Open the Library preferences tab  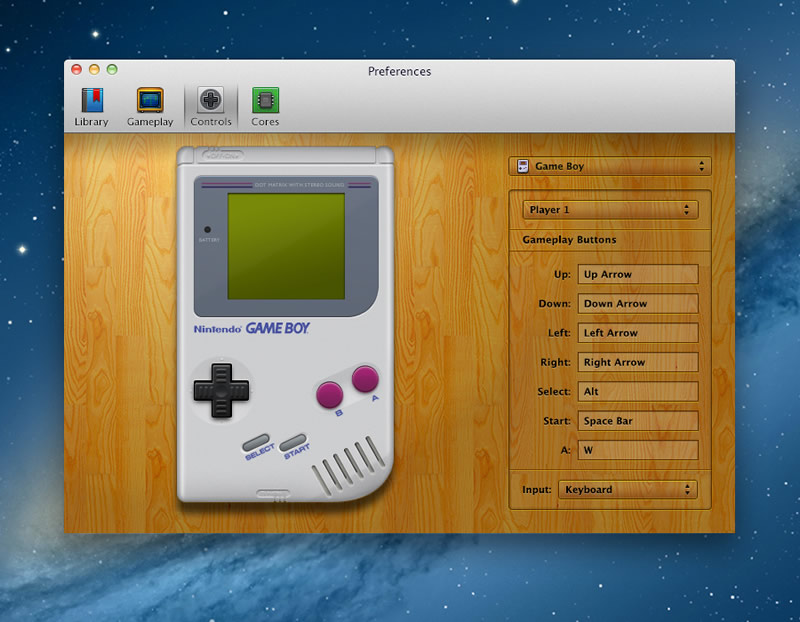coord(91,107)
